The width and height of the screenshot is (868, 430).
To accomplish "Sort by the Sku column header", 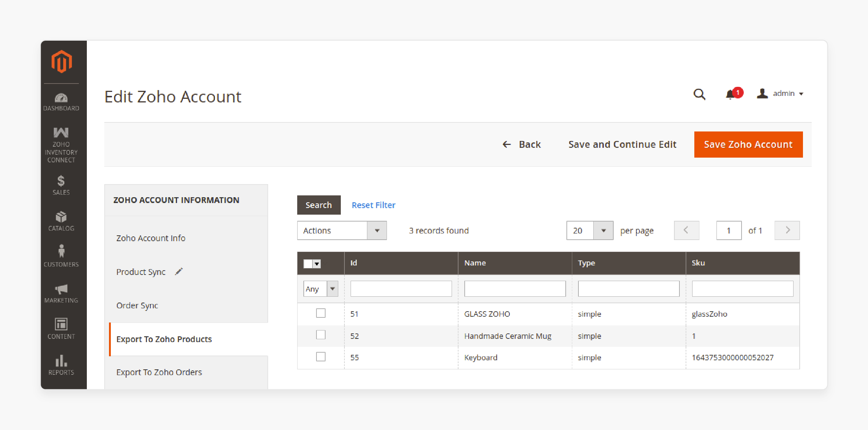I will pyautogui.click(x=742, y=263).
